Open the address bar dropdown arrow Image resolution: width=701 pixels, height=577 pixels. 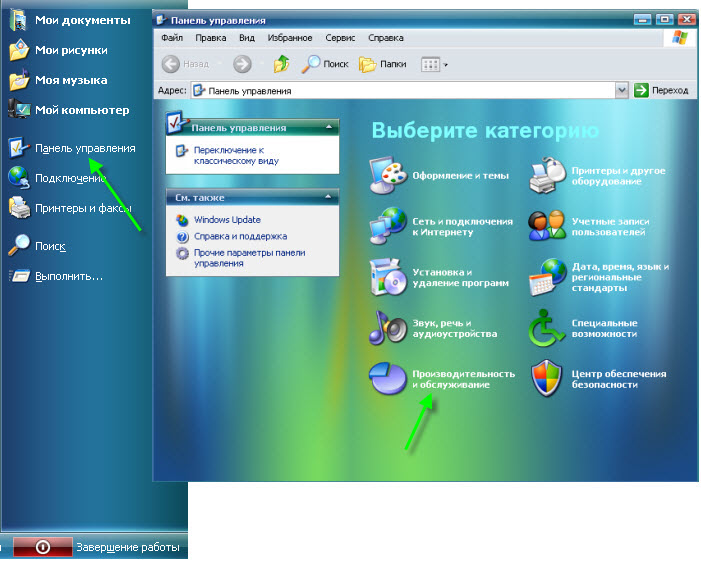pos(621,90)
